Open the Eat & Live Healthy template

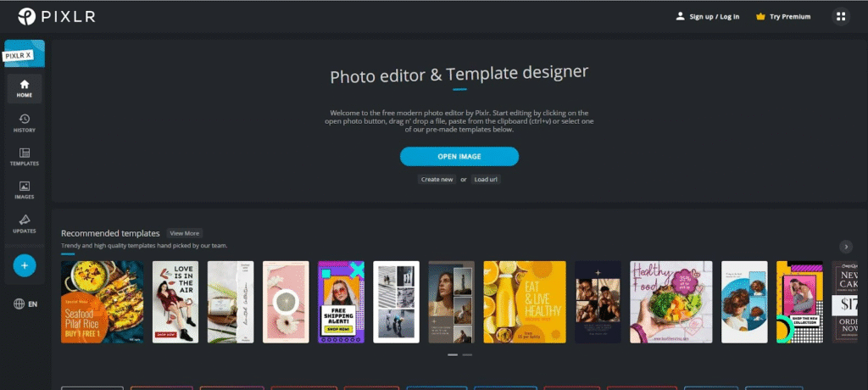point(524,302)
